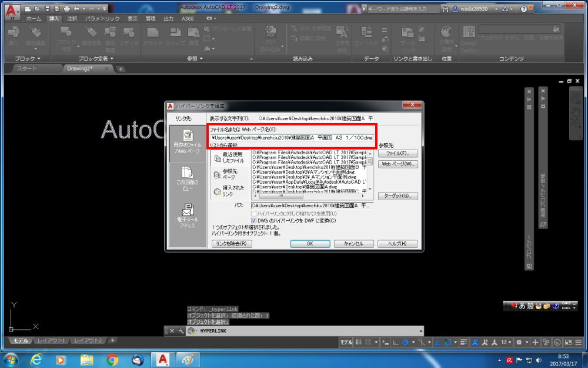Click the 表示する文字列 text field
The image size is (588, 368).
(x=315, y=118)
